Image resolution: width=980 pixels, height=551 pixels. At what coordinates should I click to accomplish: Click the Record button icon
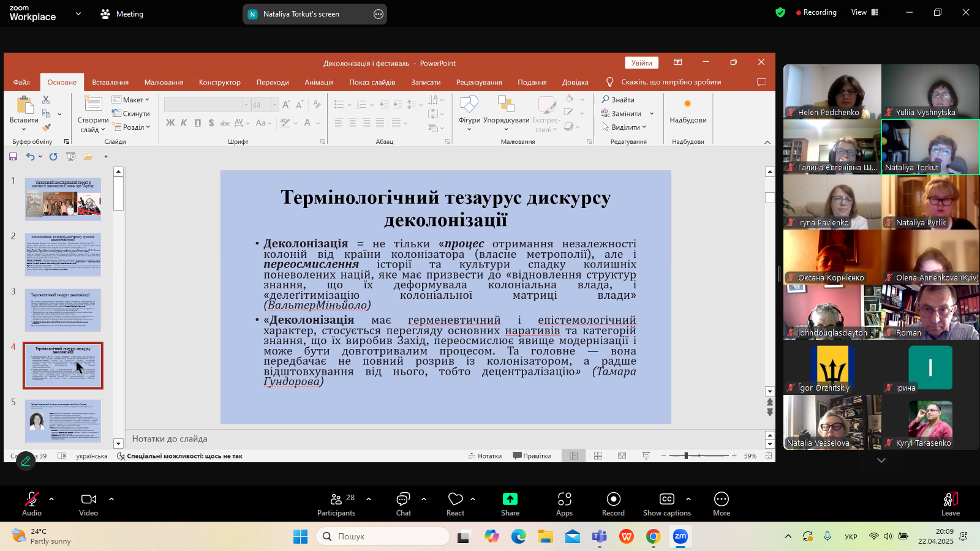pyautogui.click(x=613, y=500)
